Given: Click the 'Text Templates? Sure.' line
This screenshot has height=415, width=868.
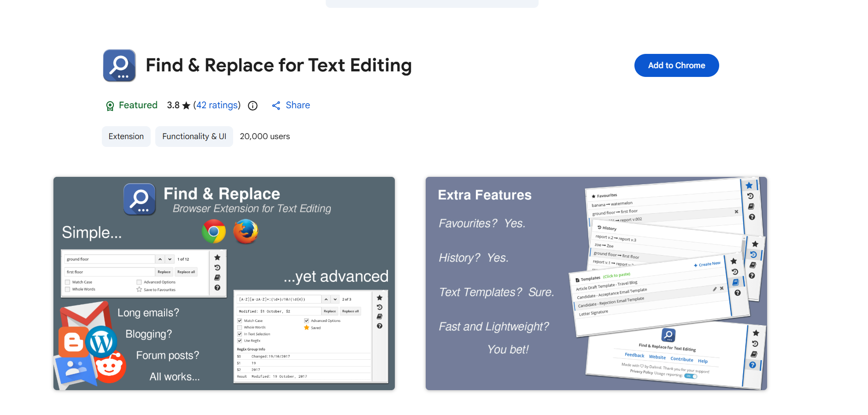Looking at the screenshot, I should coord(497,292).
